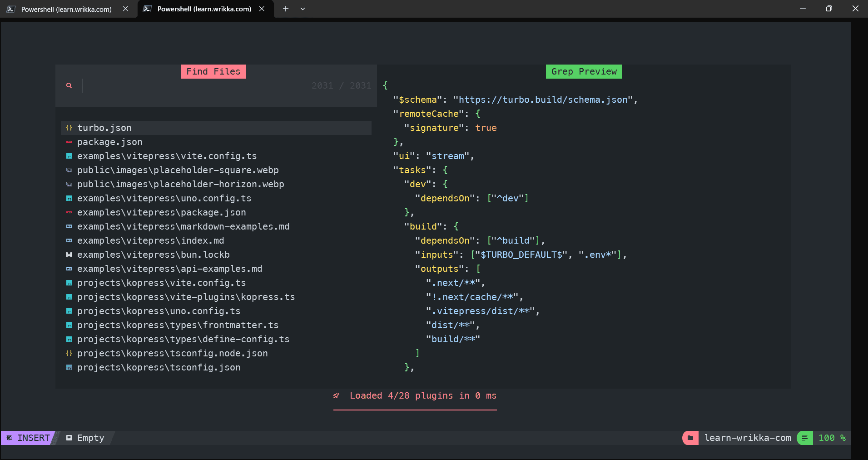The image size is (868, 460).
Task: Click the TypeScript icon beside define-config.ts
Action: pos(69,339)
